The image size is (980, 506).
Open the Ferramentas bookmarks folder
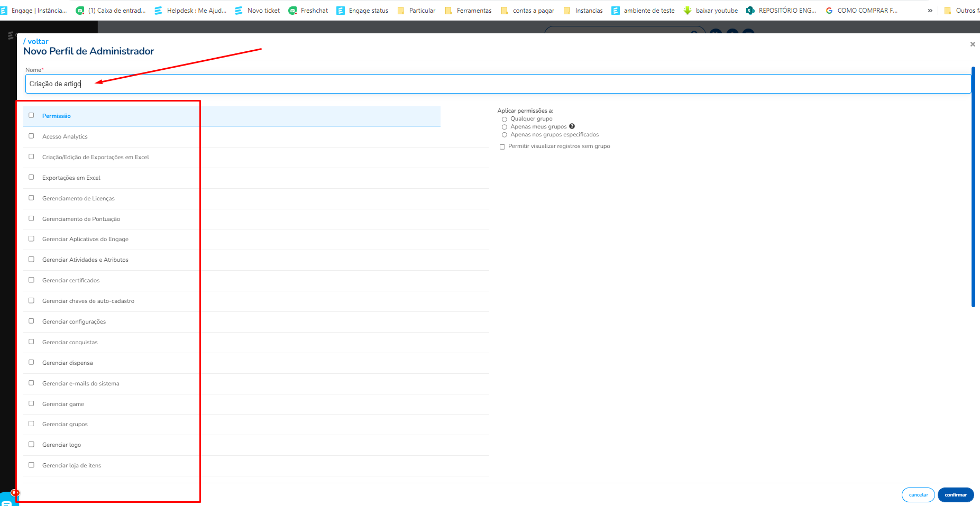coord(468,11)
